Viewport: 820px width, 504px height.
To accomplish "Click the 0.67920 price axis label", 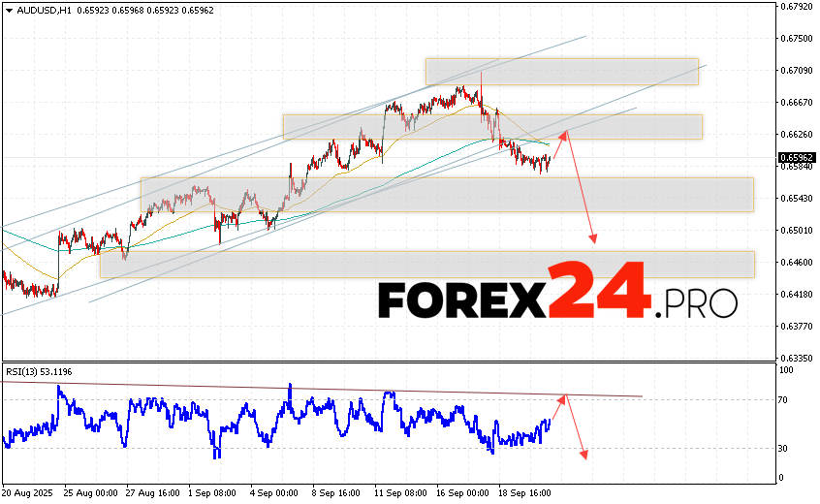I will tap(796, 7).
